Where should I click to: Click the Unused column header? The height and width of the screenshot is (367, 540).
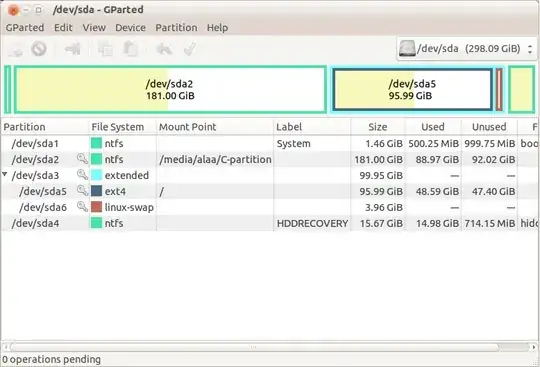coord(489,127)
